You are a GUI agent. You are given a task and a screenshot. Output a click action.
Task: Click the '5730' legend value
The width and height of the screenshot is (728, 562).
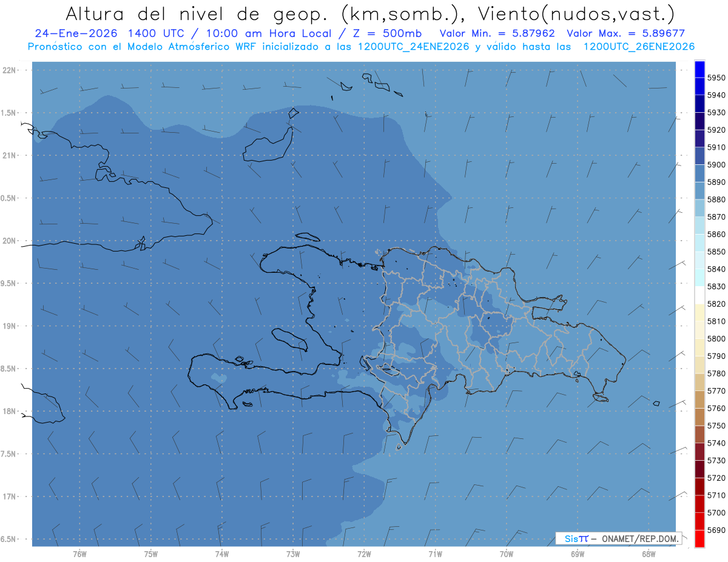(x=716, y=461)
